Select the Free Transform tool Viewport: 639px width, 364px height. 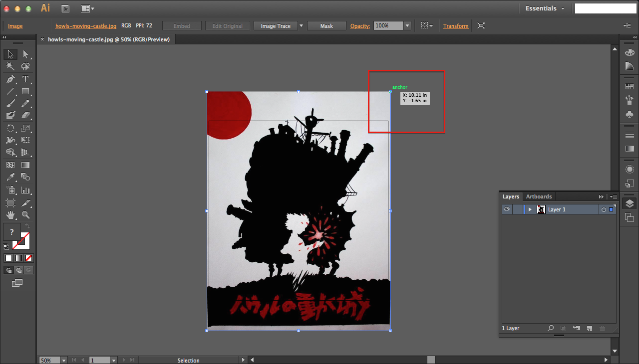click(x=25, y=141)
